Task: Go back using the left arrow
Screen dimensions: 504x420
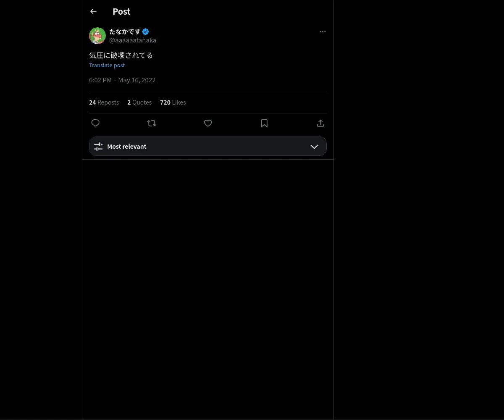Action: [93, 11]
